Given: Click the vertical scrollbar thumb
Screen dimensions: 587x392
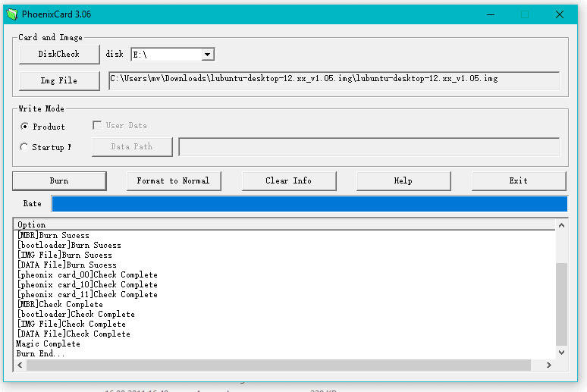Looking at the screenshot, I should (561, 304).
